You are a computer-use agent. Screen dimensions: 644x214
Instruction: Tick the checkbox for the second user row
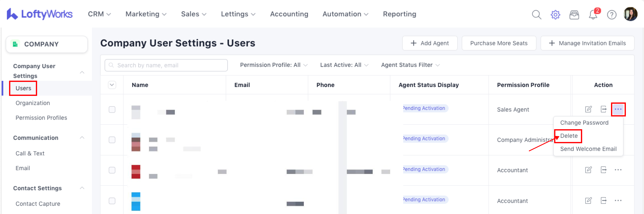tap(112, 140)
